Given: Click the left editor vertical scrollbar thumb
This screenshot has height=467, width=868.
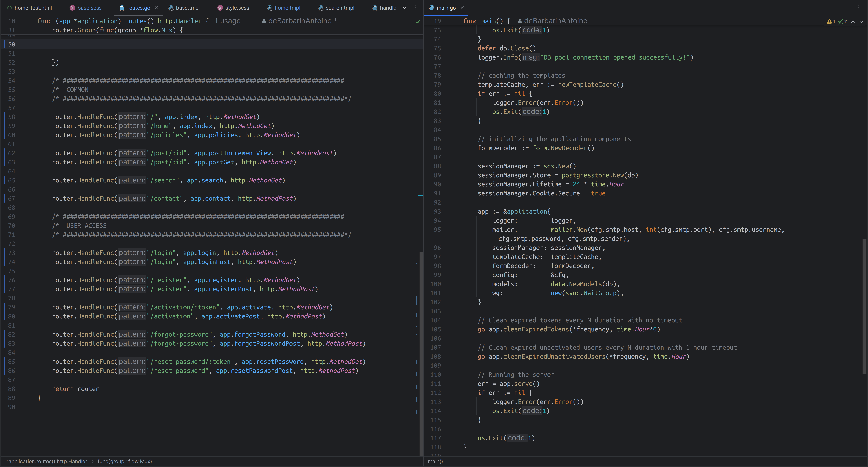Looking at the screenshot, I should (x=421, y=354).
